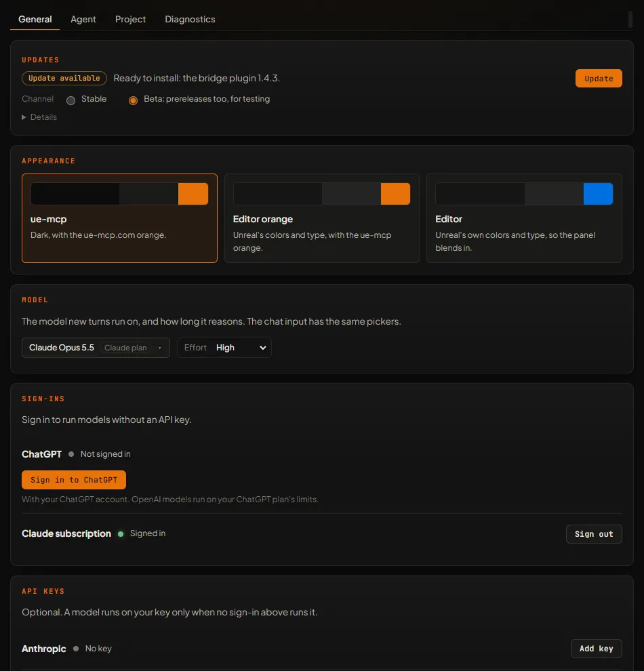Add an Anthropic API key
The height and width of the screenshot is (671, 644).
click(x=596, y=649)
